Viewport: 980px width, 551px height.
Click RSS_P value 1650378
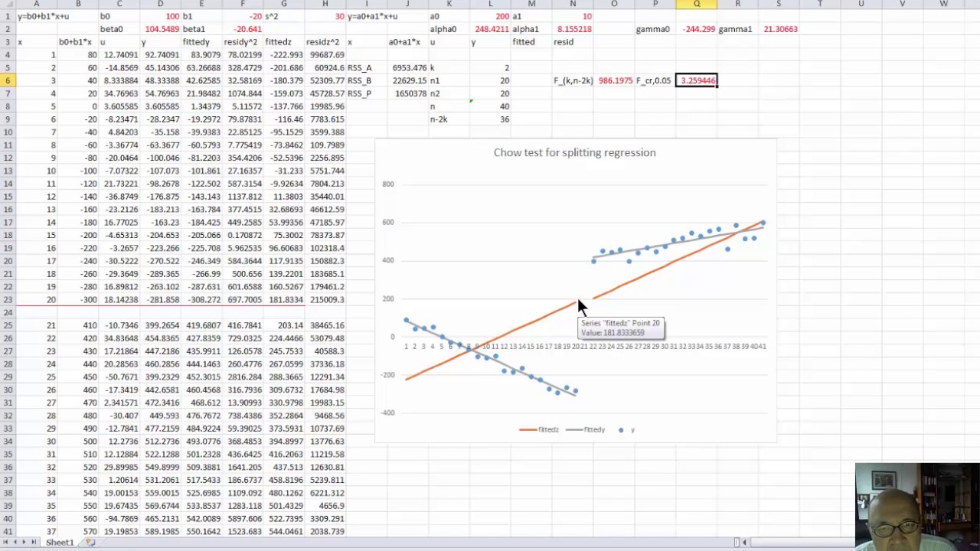coord(408,93)
